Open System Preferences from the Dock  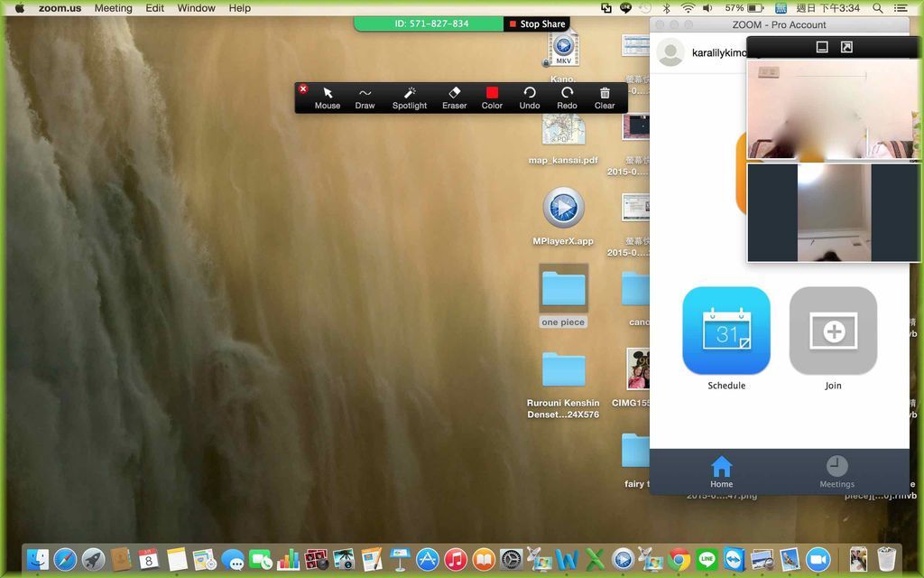pos(511,559)
